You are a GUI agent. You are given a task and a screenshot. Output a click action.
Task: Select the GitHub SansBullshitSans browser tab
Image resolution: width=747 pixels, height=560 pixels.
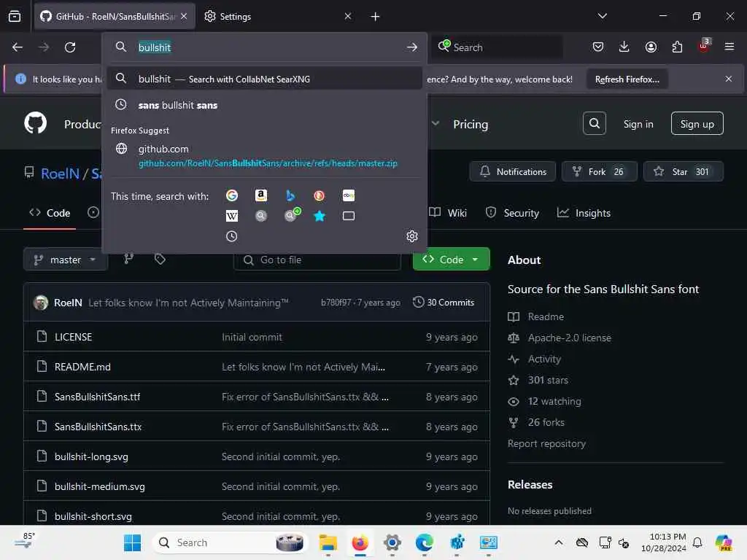pos(115,16)
